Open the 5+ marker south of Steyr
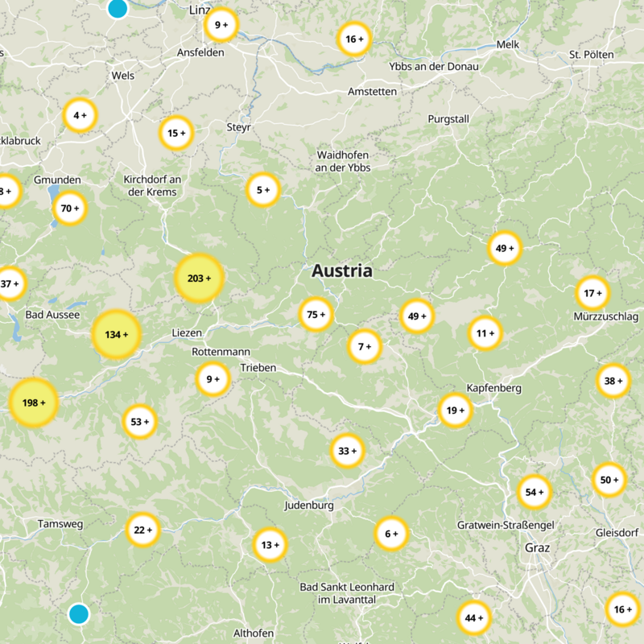The image size is (644, 644). click(x=263, y=191)
